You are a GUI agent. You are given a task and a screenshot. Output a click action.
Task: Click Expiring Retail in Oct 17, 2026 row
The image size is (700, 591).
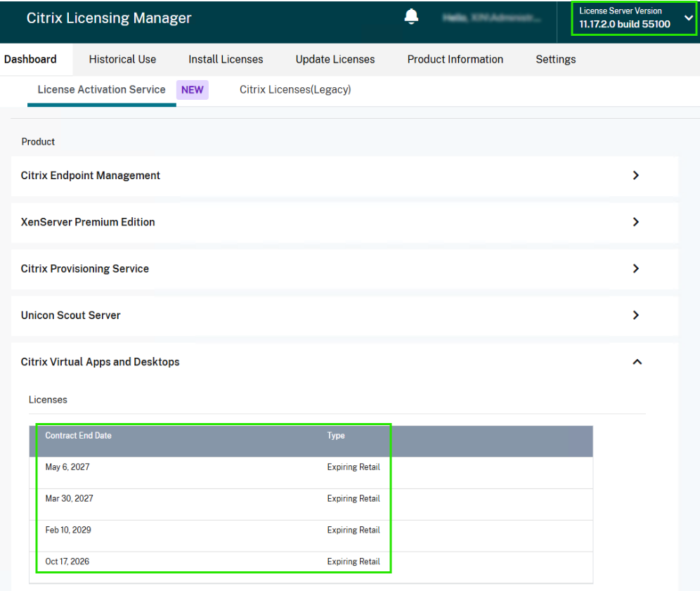[353, 561]
